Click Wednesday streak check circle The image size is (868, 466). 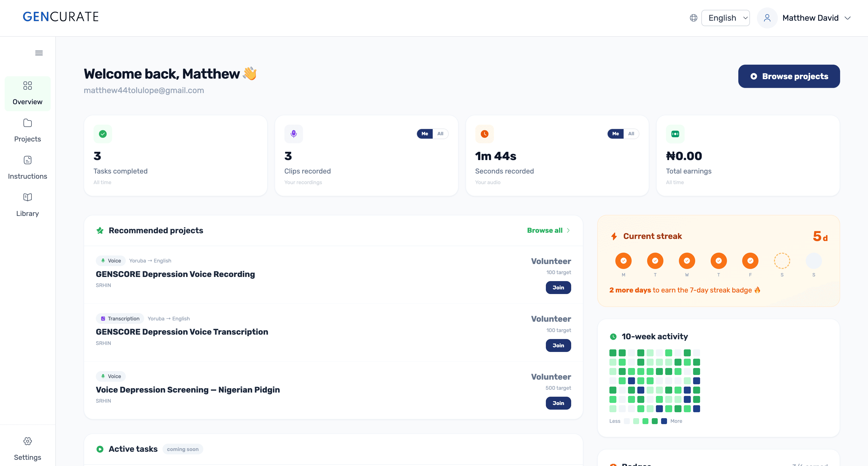click(687, 261)
